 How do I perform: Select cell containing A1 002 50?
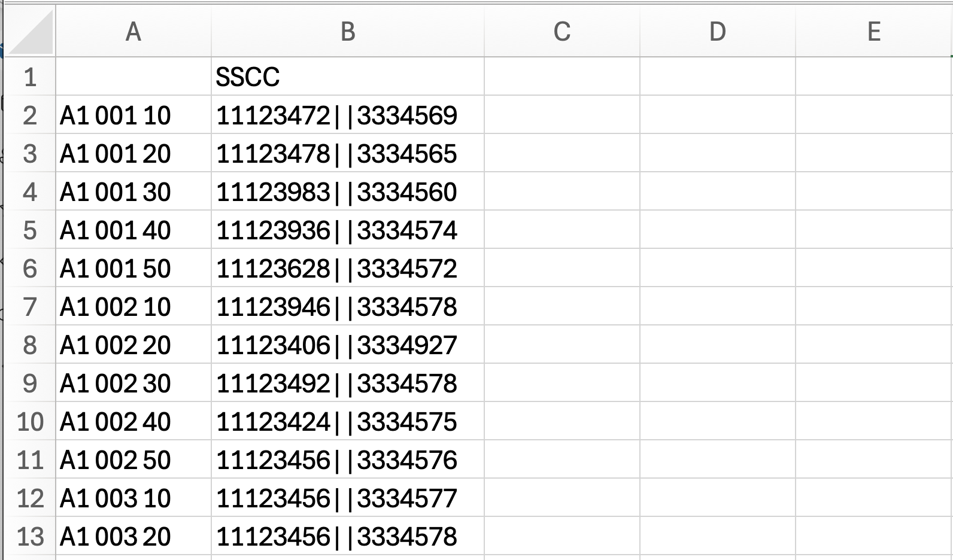(x=133, y=459)
